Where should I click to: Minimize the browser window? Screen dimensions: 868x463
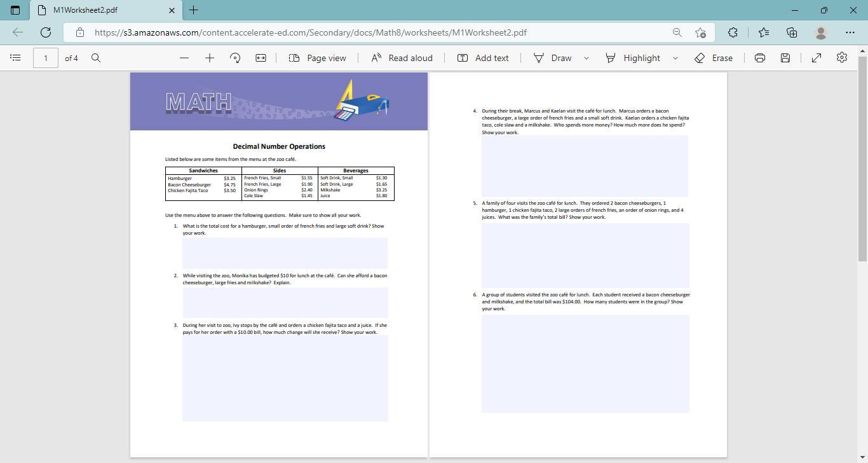coord(795,10)
